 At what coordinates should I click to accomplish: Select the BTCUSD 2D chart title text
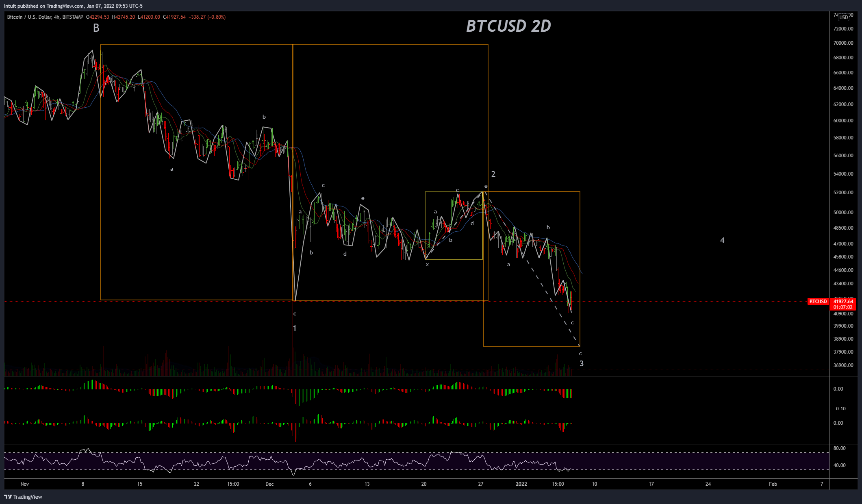tap(508, 26)
